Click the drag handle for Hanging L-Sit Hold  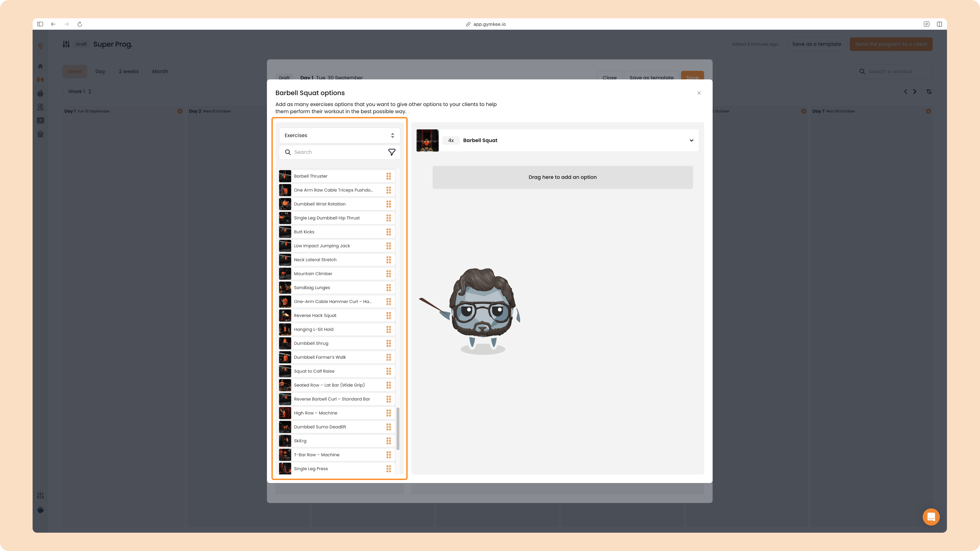click(388, 330)
